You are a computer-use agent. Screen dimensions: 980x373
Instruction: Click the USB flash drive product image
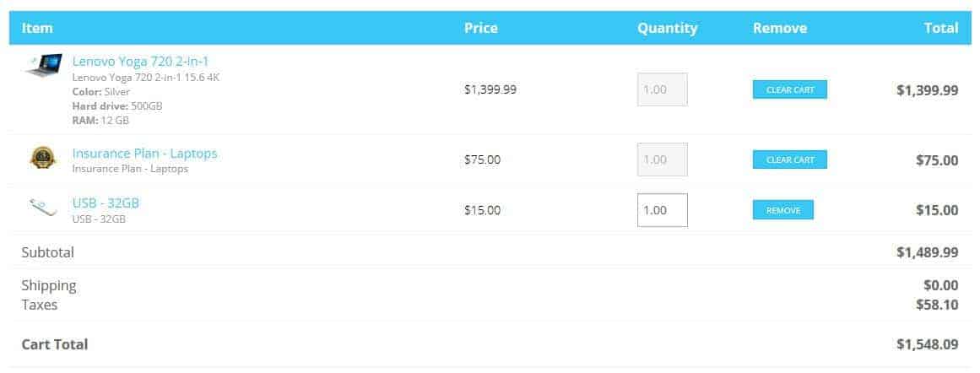(43, 207)
